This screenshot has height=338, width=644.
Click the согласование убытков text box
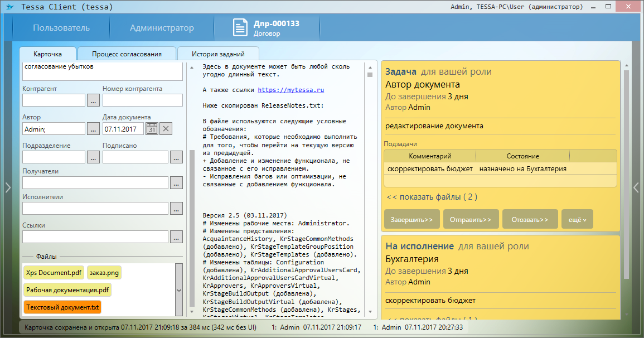(x=103, y=71)
